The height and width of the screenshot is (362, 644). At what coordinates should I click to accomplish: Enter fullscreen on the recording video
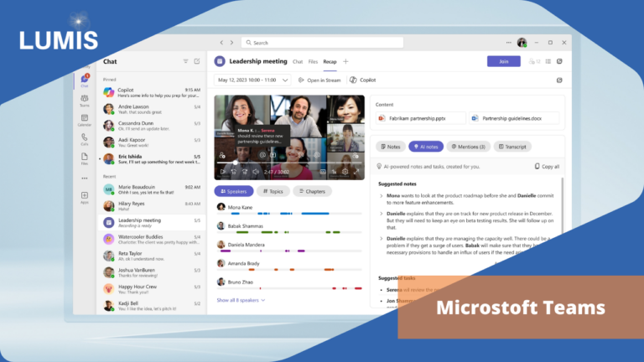pyautogui.click(x=356, y=172)
